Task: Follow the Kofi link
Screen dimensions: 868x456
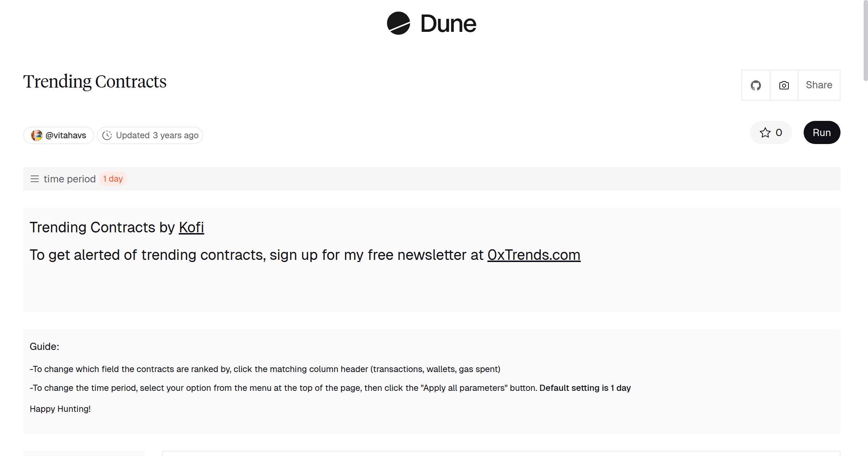Action: [x=191, y=227]
